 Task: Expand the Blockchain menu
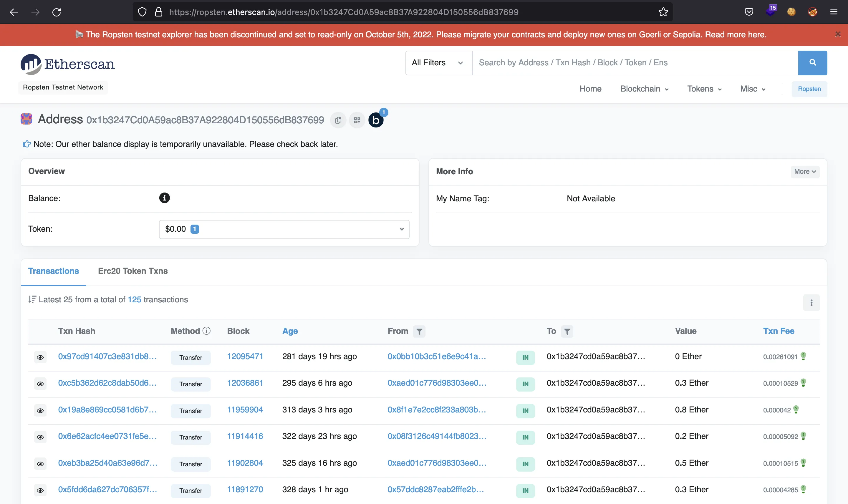point(644,89)
